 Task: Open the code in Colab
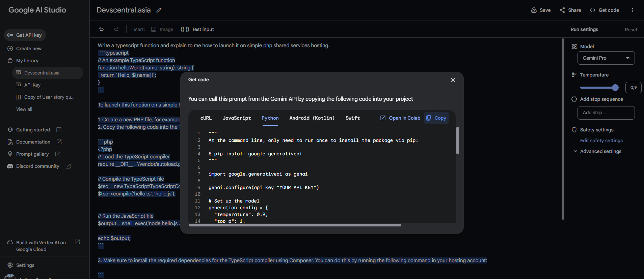click(400, 118)
